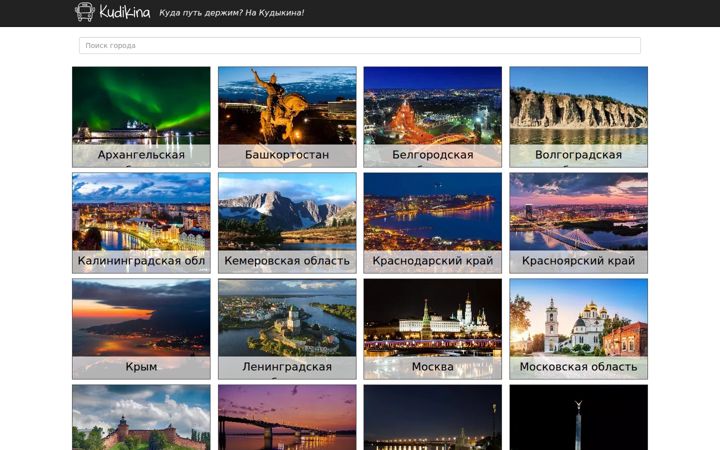720x450 pixels.
Task: Click the Kudikina bus logo icon
Action: [x=84, y=12]
